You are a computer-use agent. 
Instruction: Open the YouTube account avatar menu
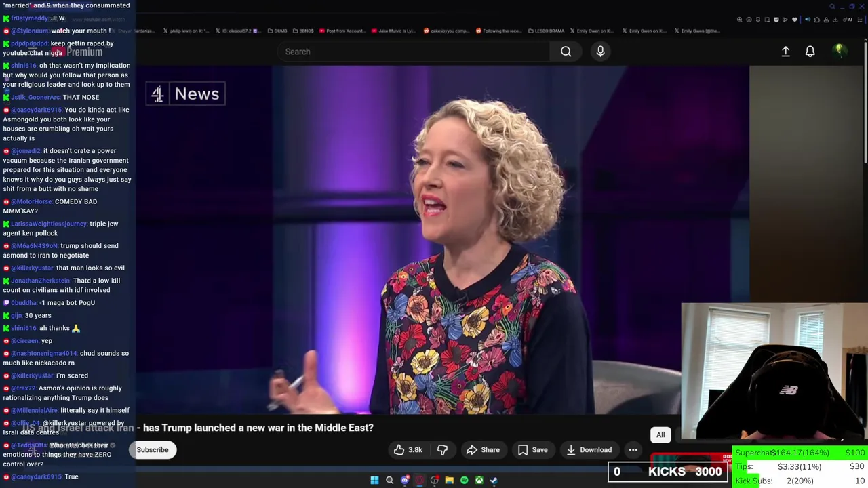click(839, 51)
